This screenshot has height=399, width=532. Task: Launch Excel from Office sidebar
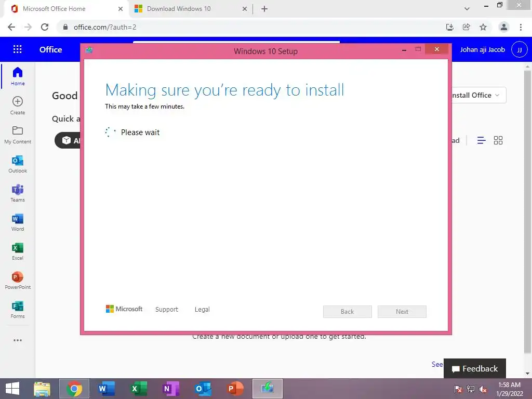[18, 251]
